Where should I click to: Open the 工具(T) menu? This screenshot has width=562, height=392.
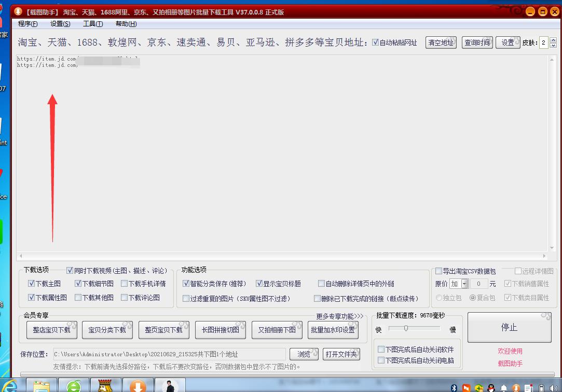click(92, 23)
